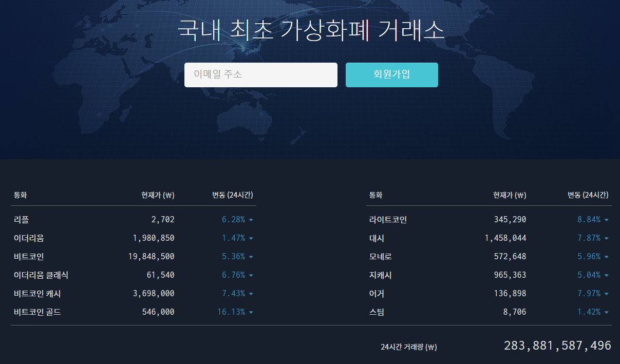This screenshot has height=364, width=620.
Task: Click the price 1,458,044
Action: point(505,238)
